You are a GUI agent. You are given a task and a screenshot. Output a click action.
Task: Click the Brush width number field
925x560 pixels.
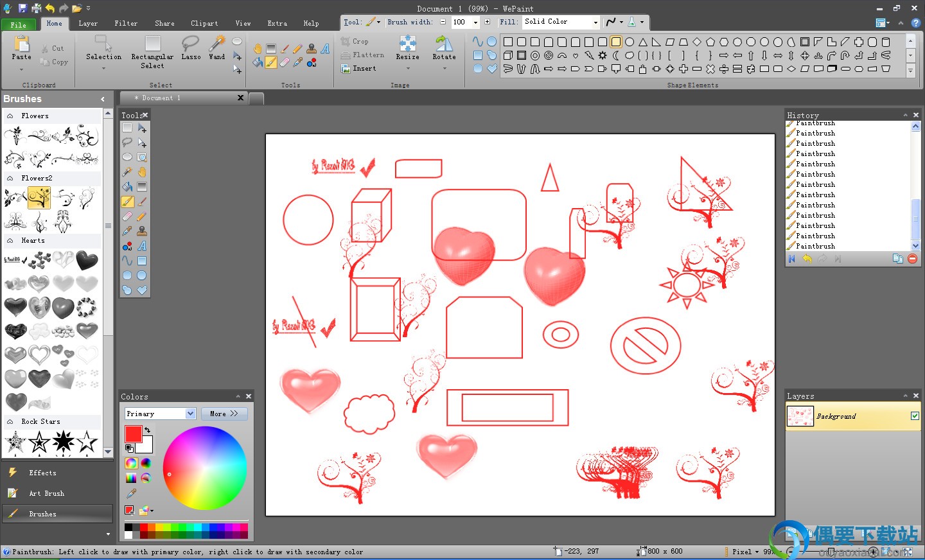point(460,22)
